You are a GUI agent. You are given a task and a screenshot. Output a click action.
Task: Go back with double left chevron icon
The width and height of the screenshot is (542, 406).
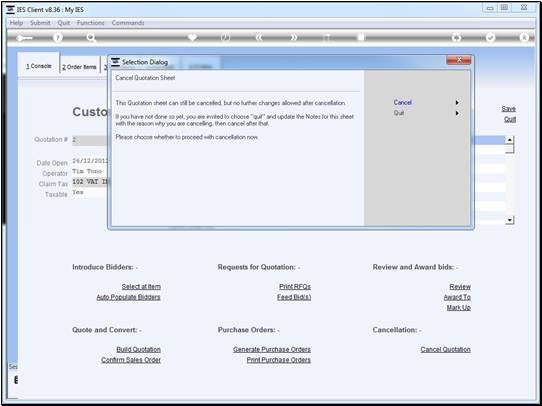pyautogui.click(x=259, y=38)
